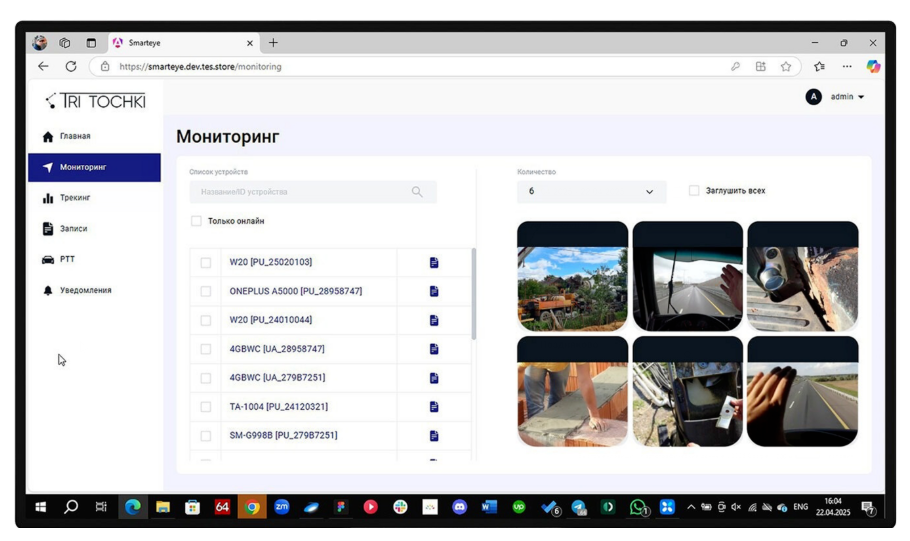This screenshot has height=541, width=910.
Task: Open the Количество dropdown showing 6
Action: click(591, 192)
